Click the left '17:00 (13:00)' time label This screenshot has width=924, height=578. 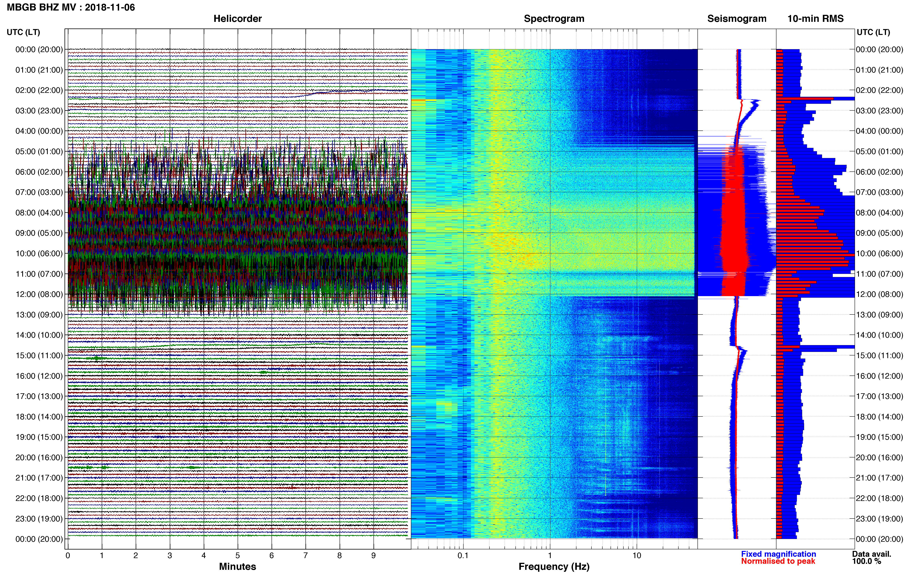pyautogui.click(x=39, y=396)
